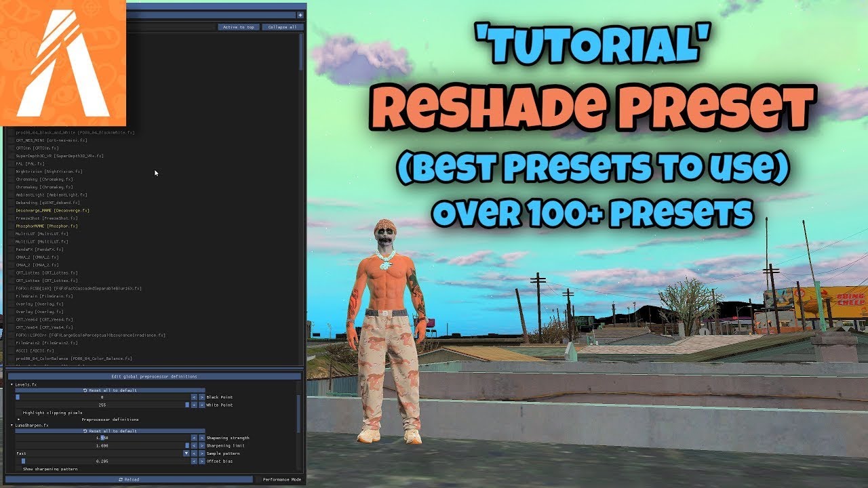Increase Sharpening limit with the right arrow
The width and height of the screenshot is (868, 488).
pos(201,445)
